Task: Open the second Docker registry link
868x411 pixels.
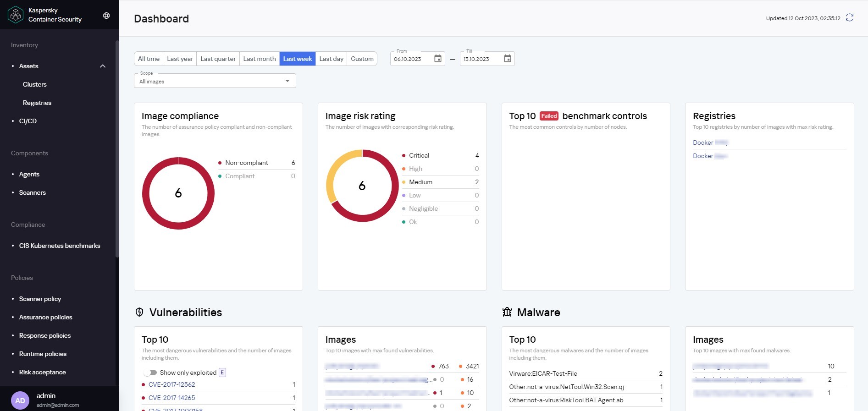Action: (710, 156)
